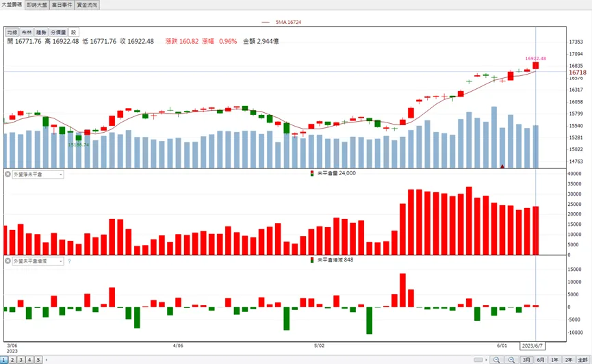Open the 資金流向 tab
Image resolution: width=592 pixels, height=364 pixels.
(87, 5)
